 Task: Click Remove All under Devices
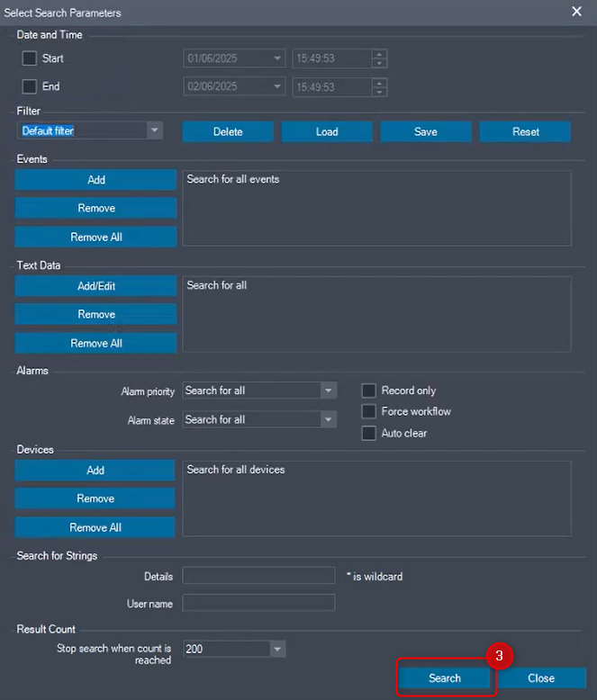click(x=95, y=527)
